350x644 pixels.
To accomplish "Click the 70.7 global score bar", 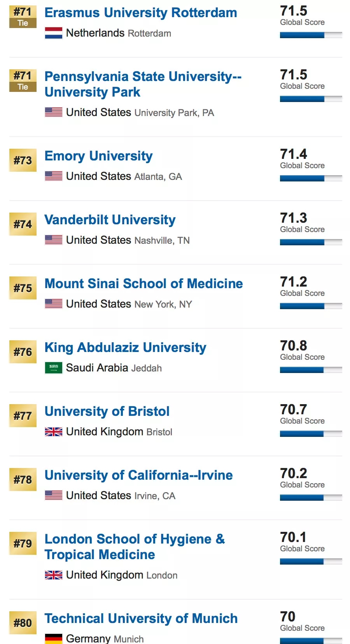I will [x=311, y=434].
